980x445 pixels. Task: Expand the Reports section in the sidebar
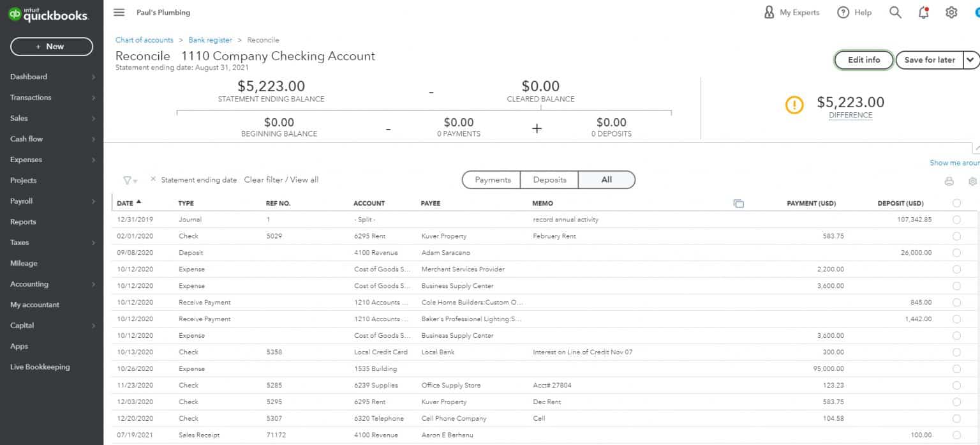pyautogui.click(x=23, y=222)
